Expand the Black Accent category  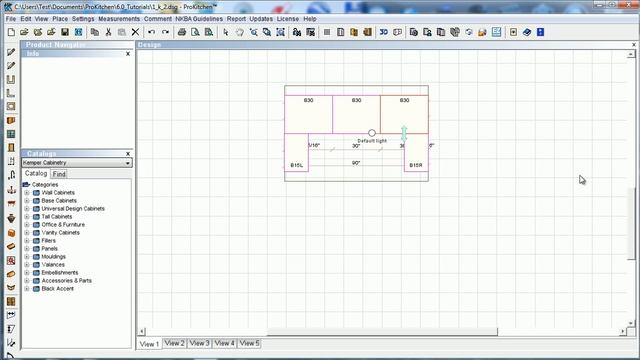[x=27, y=289]
